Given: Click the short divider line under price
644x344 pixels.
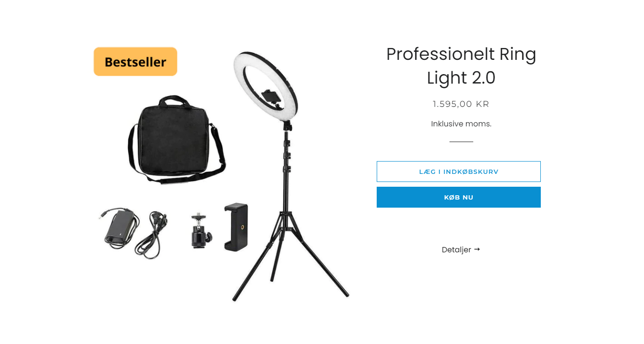Looking at the screenshot, I should pyautogui.click(x=461, y=142).
